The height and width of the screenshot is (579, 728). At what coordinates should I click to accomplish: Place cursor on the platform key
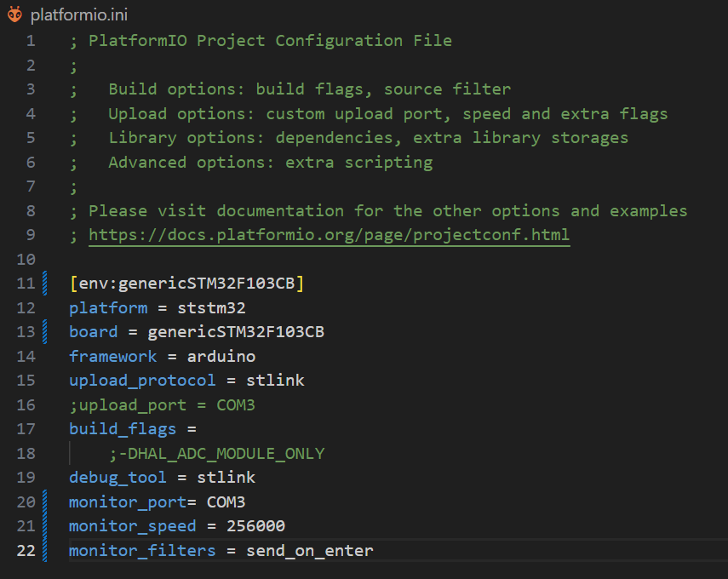[x=108, y=307]
